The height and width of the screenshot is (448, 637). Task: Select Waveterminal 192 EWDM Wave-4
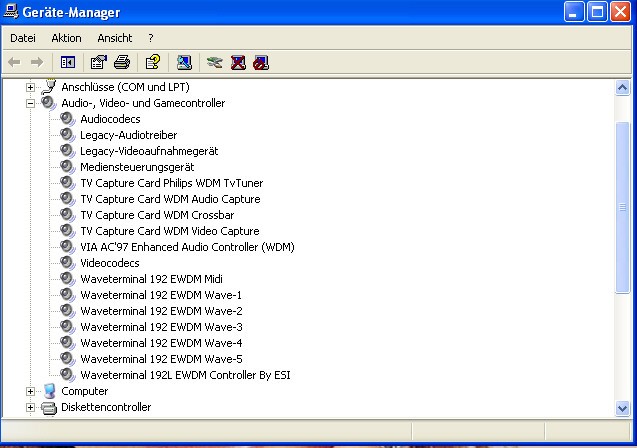click(161, 343)
